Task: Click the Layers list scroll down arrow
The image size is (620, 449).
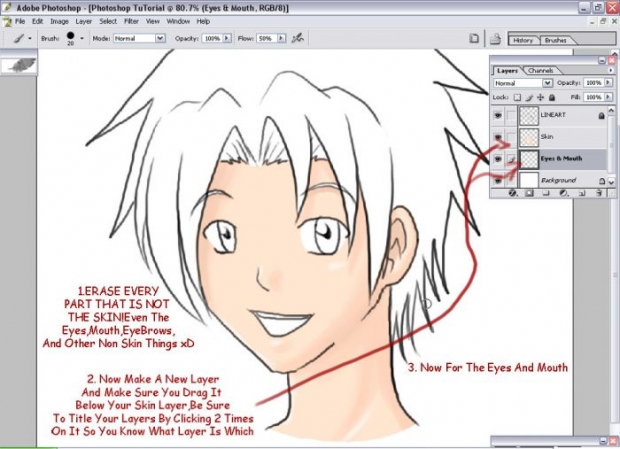Action: click(x=612, y=181)
